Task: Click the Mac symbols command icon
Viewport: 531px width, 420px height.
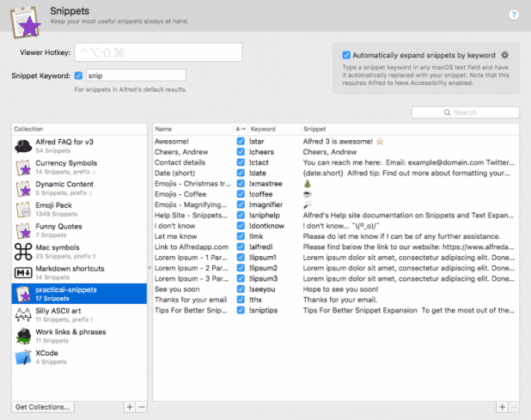Action: (x=23, y=252)
